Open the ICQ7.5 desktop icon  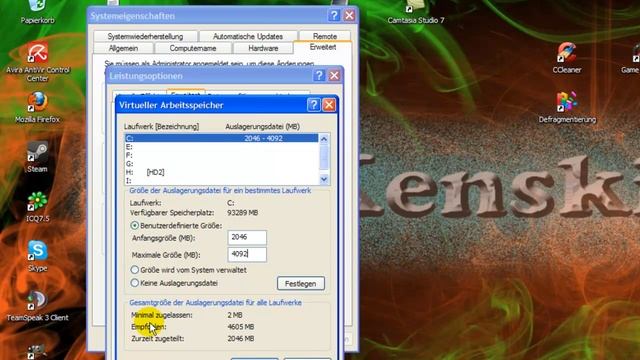(x=38, y=206)
